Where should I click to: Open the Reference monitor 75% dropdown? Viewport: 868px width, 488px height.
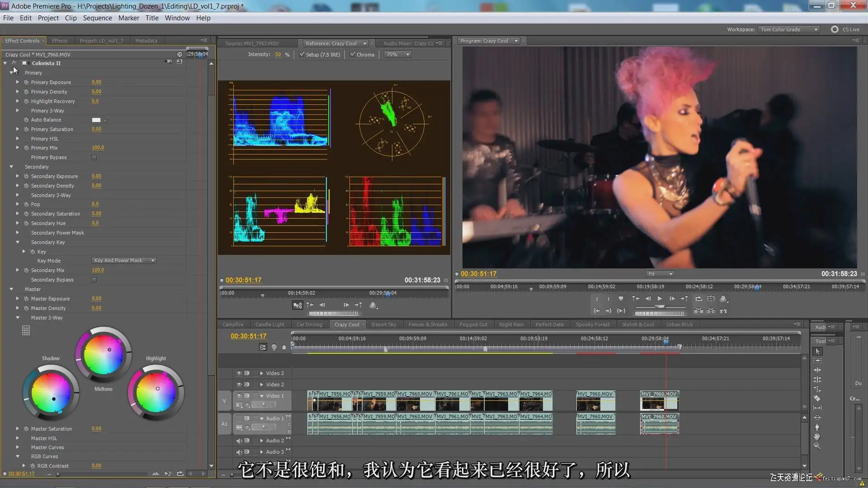(397, 55)
